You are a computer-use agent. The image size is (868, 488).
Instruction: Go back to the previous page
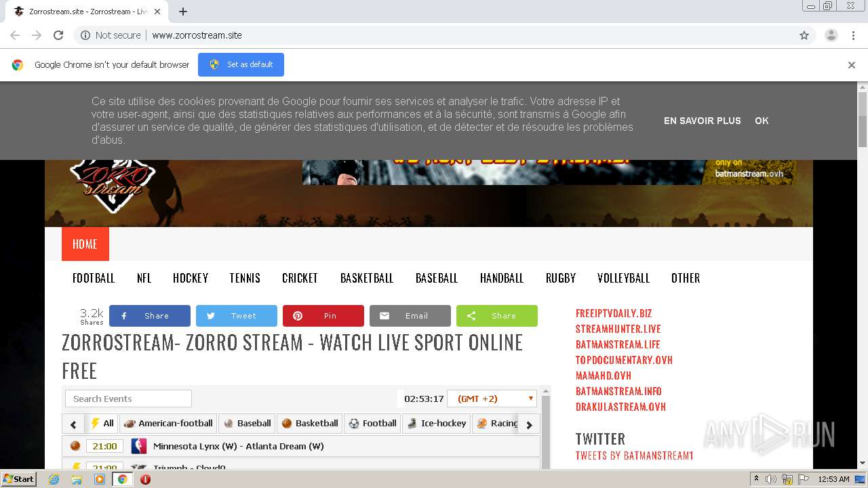[15, 35]
